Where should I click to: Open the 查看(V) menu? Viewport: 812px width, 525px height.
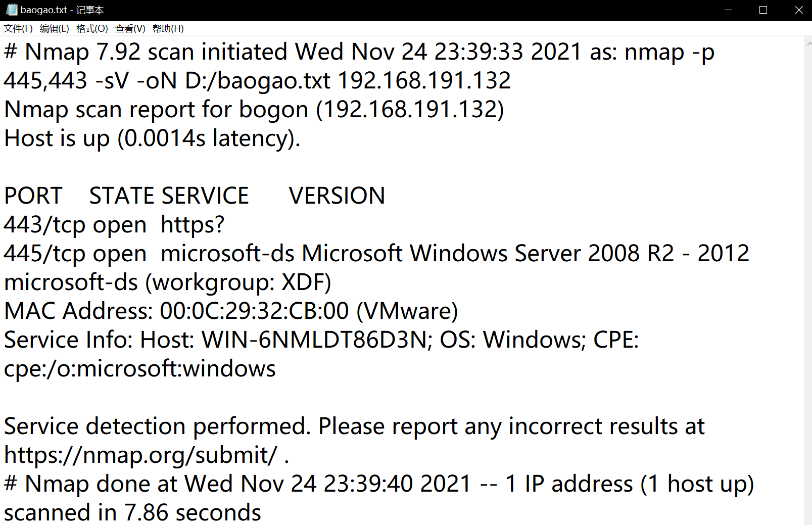point(130,29)
